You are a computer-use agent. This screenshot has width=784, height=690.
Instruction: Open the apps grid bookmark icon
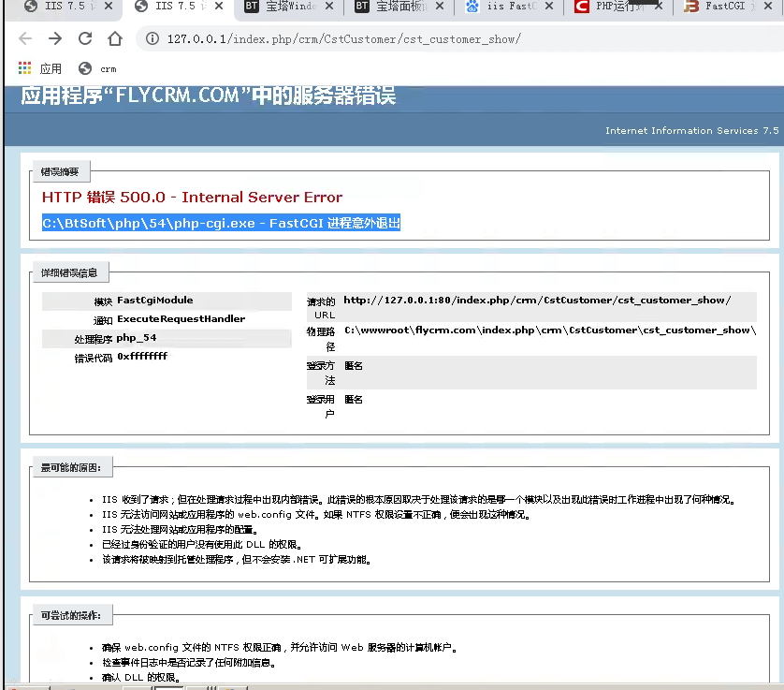point(24,68)
